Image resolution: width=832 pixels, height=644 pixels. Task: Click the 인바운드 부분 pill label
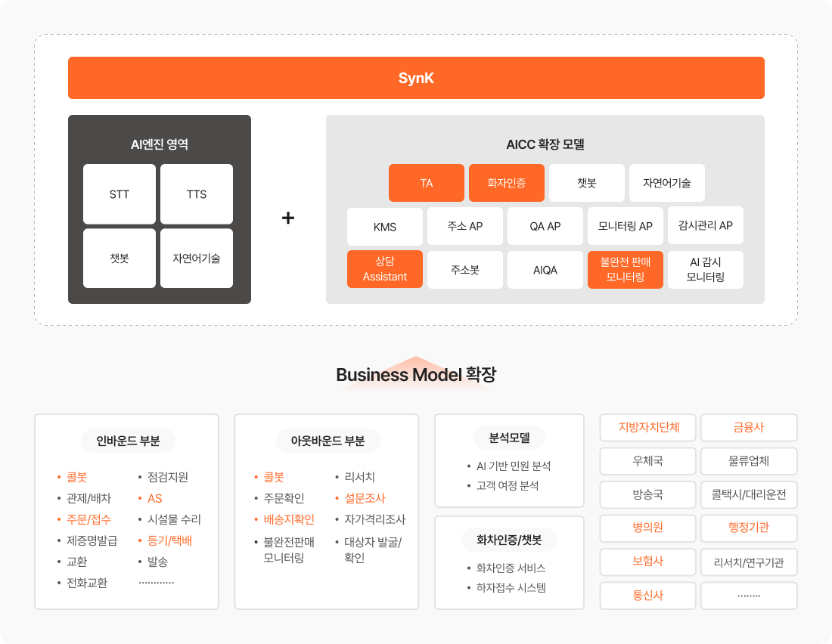coord(128,441)
